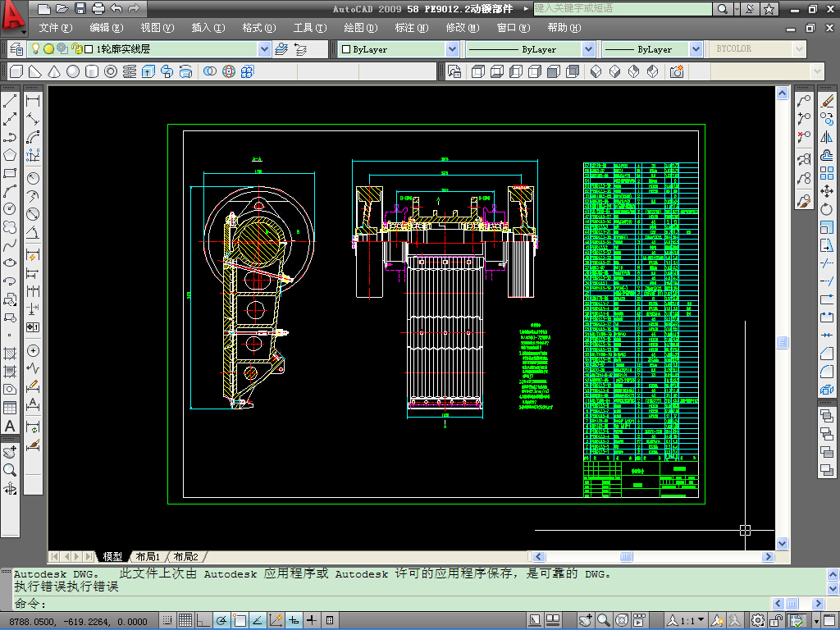Image resolution: width=840 pixels, height=630 pixels.
Task: Click the Print (plot) icon
Action: pos(98,9)
